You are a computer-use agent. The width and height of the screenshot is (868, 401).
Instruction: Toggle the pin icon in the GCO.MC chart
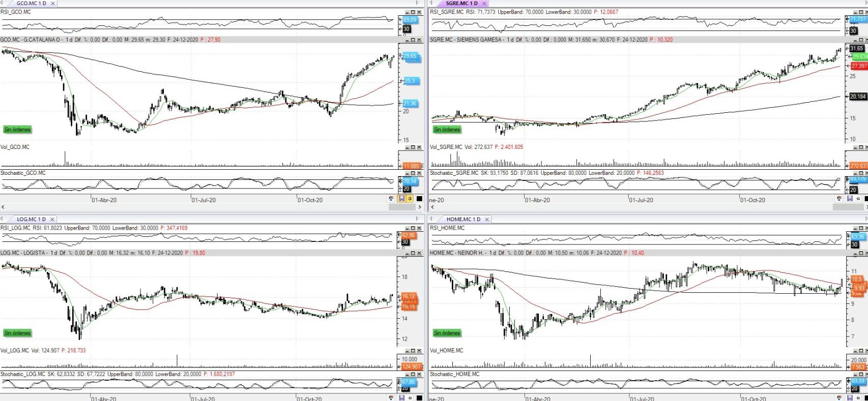410,199
